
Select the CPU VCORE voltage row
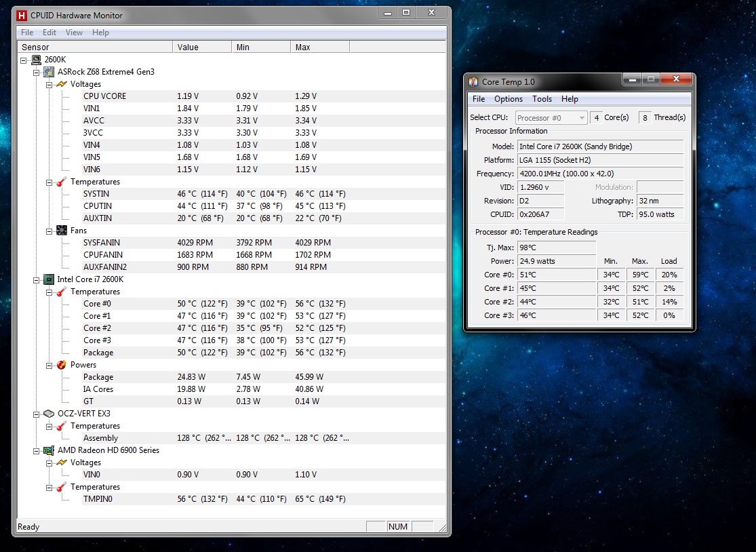(x=104, y=96)
